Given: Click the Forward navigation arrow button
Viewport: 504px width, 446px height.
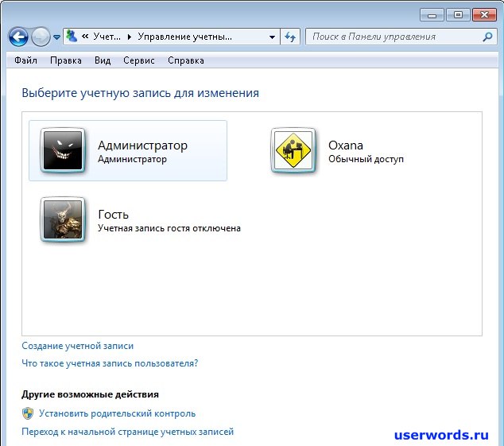Looking at the screenshot, I should (x=41, y=37).
